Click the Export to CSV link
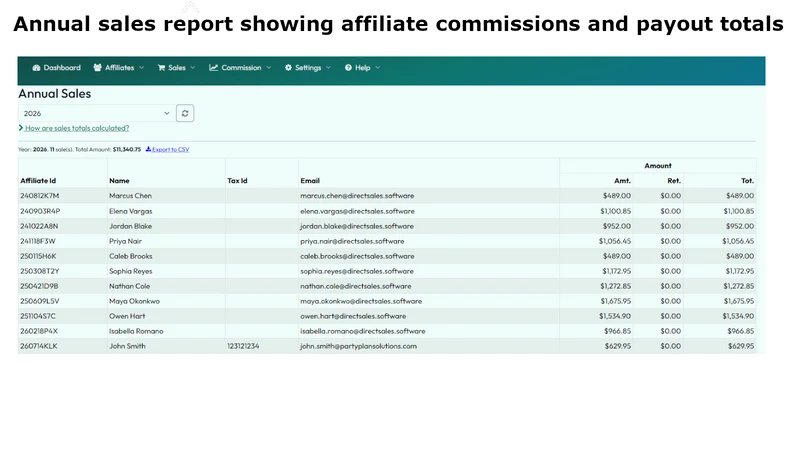 [170, 149]
